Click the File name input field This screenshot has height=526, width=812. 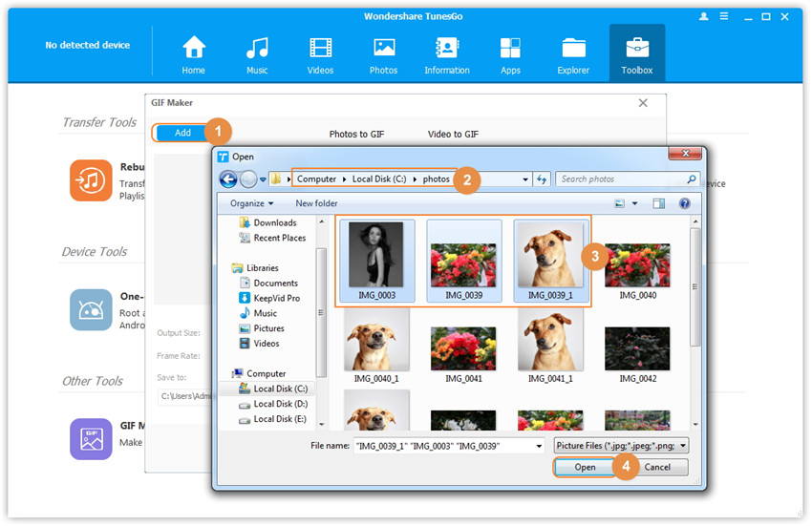444,446
